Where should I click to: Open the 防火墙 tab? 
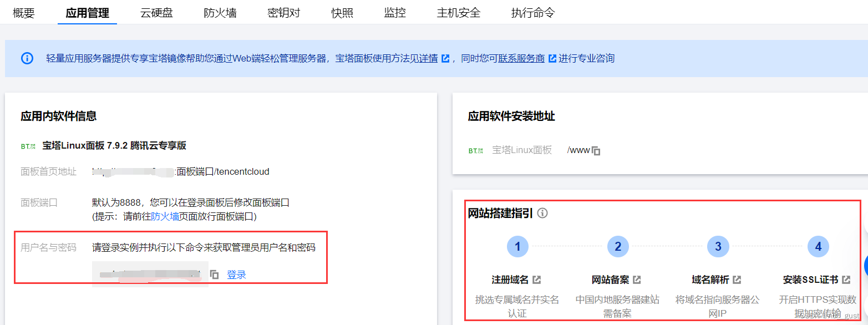pos(220,13)
